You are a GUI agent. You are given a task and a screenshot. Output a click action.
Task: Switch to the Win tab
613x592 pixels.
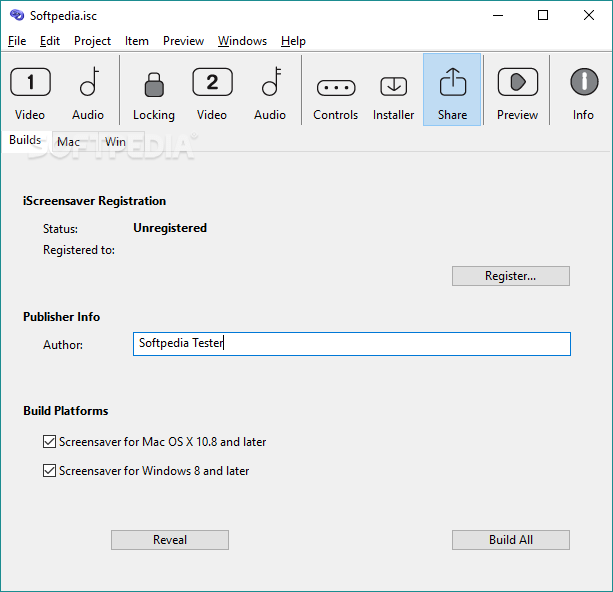pos(116,142)
